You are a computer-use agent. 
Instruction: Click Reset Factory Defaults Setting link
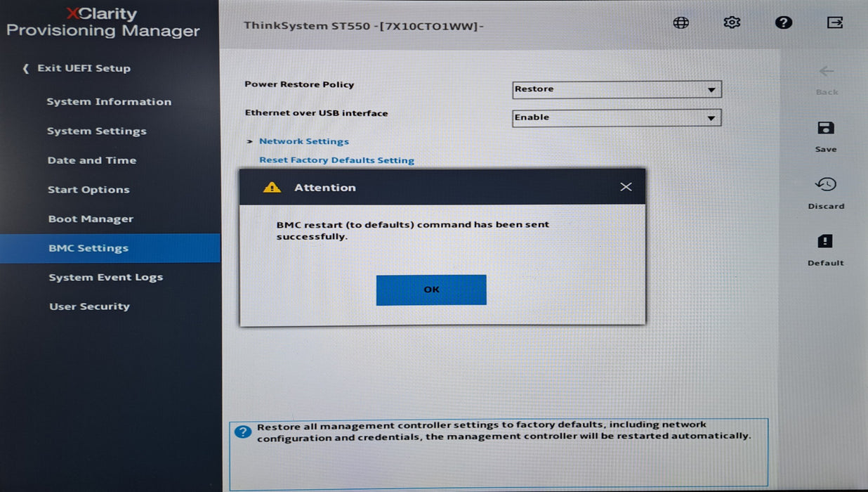[336, 160]
